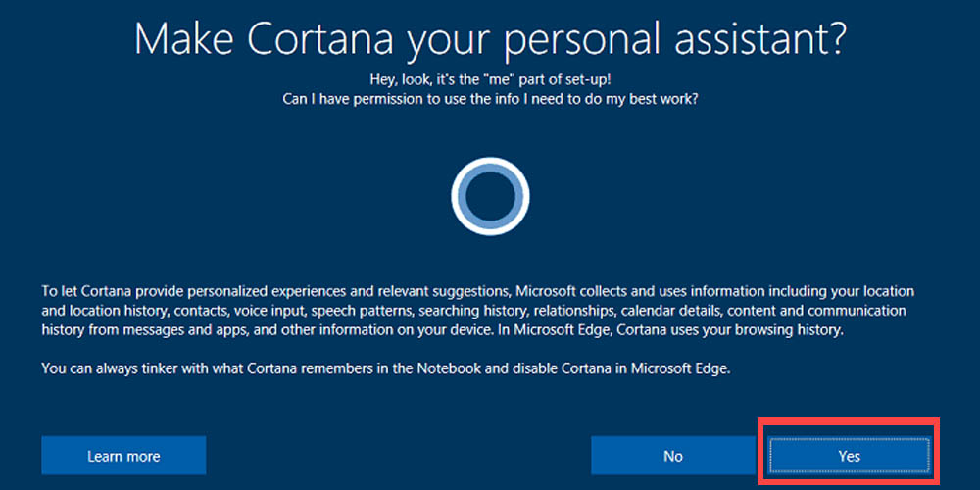Click the Cortana ring icon

point(490,197)
